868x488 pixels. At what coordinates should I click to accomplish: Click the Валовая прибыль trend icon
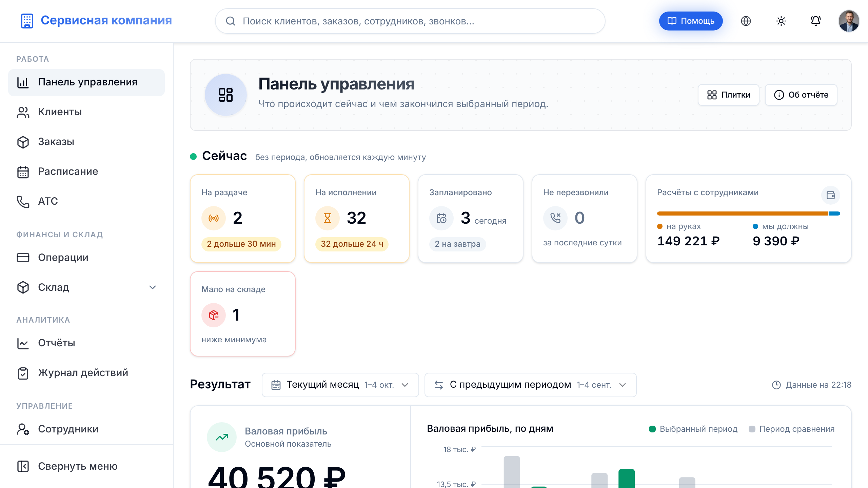(222, 437)
